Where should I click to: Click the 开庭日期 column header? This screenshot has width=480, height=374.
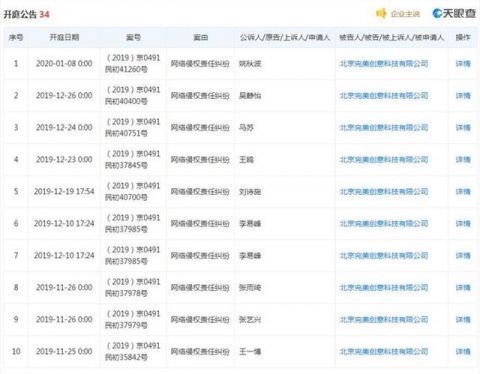point(64,37)
